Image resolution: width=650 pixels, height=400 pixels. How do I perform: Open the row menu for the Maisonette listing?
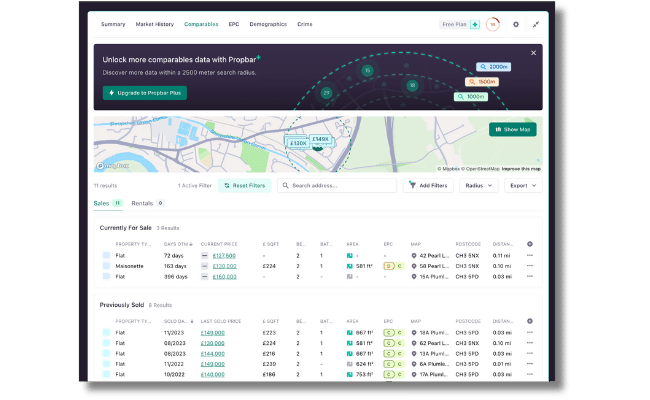[530, 266]
